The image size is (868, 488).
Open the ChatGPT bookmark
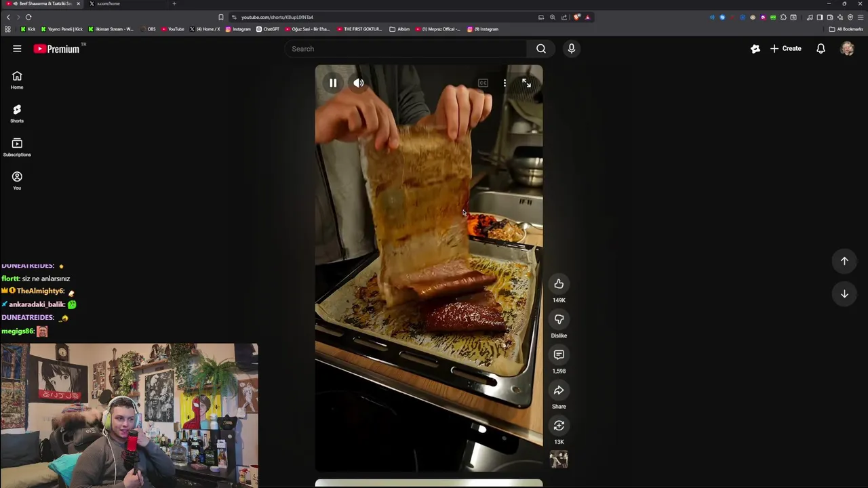(x=268, y=29)
